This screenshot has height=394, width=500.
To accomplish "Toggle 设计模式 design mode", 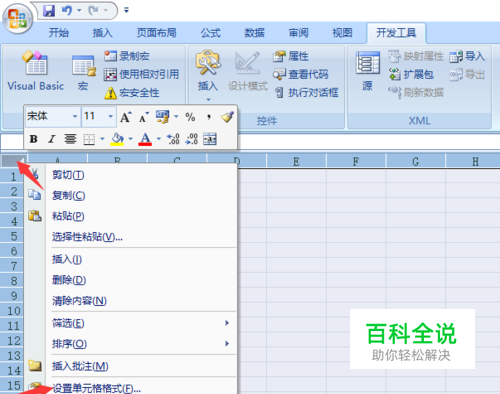I will point(248,72).
